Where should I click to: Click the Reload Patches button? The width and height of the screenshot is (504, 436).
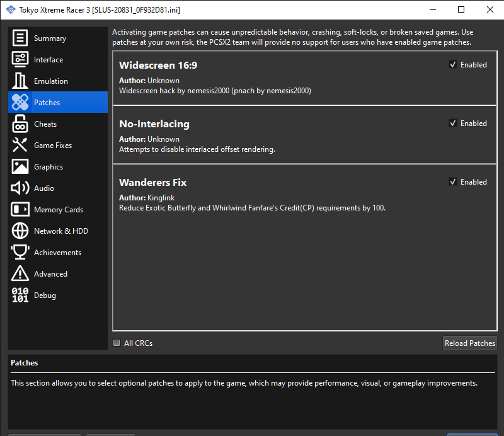pyautogui.click(x=469, y=343)
